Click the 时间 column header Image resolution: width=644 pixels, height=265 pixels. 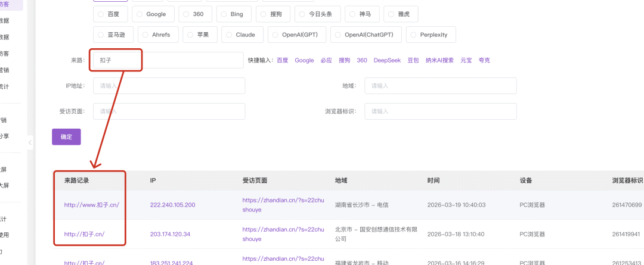coord(434,180)
